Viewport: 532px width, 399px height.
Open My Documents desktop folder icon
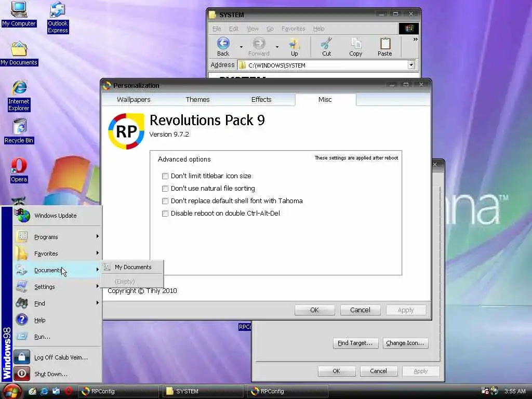coord(19,54)
